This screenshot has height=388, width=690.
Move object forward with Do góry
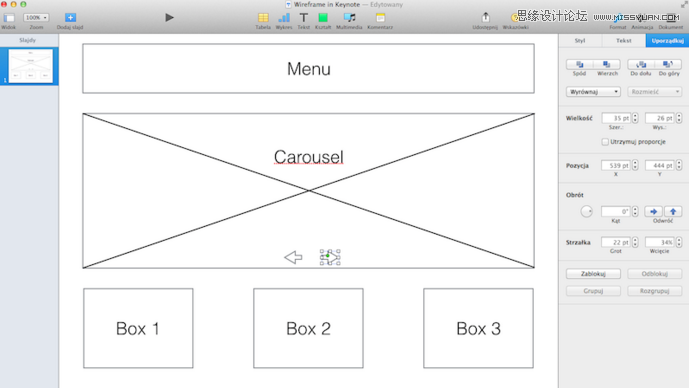coord(668,64)
